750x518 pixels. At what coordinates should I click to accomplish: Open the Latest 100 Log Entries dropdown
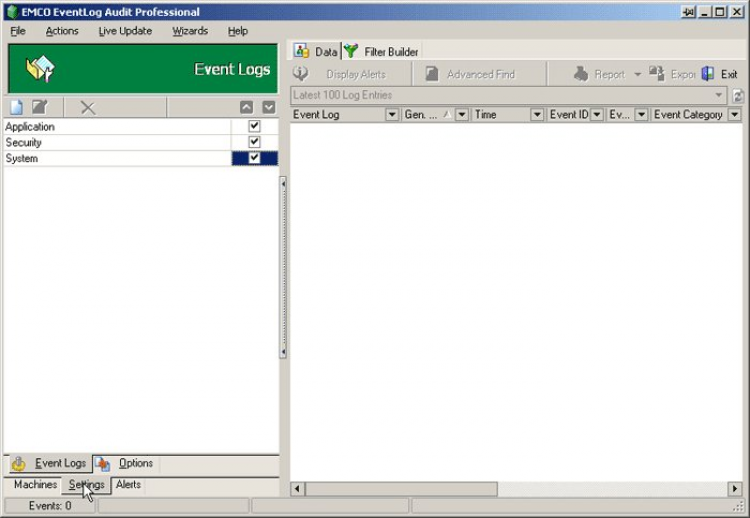tap(718, 95)
